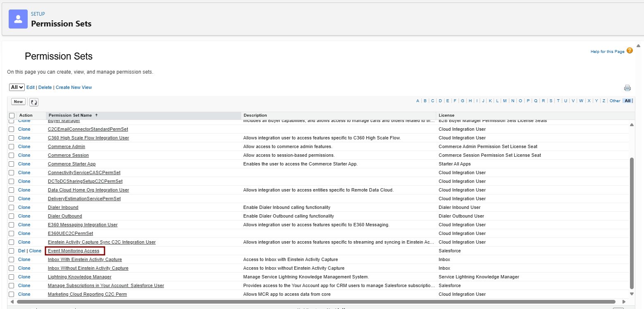Select the Event Monitoring Access row checkbox

12,251
